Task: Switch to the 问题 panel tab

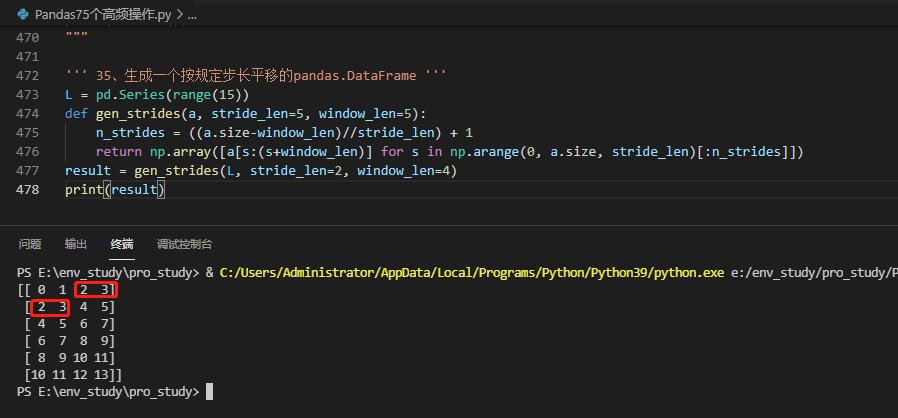Action: 30,245
